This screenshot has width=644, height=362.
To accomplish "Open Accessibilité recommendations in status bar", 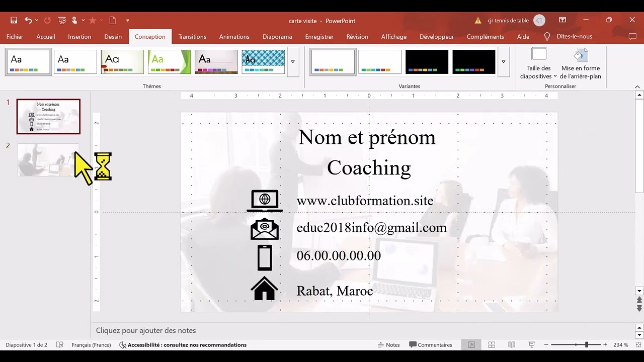I will point(183,345).
